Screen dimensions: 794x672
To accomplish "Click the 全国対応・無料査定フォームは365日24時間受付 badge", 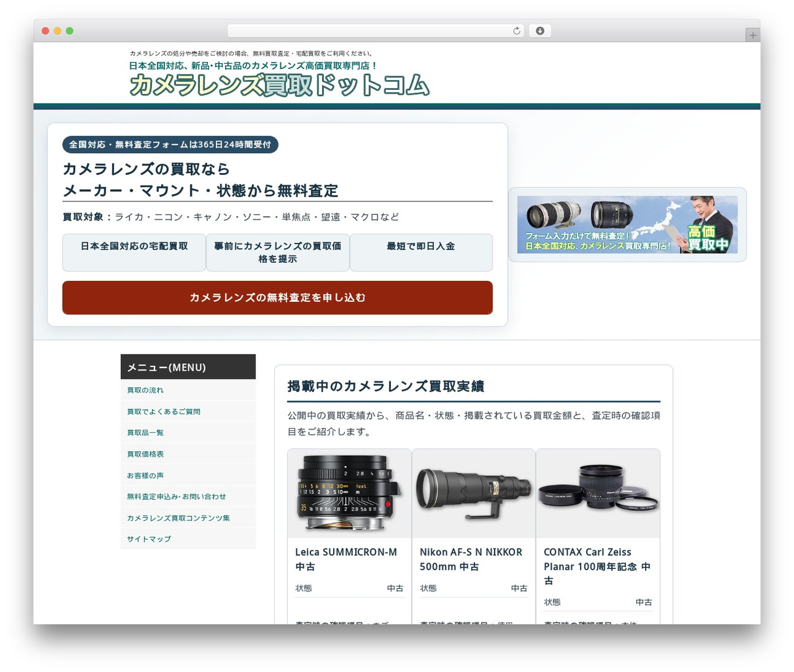I will coord(170,144).
